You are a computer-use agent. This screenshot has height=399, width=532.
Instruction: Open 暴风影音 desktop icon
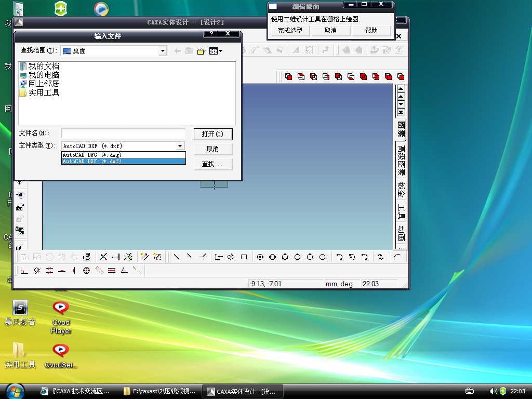click(x=20, y=313)
